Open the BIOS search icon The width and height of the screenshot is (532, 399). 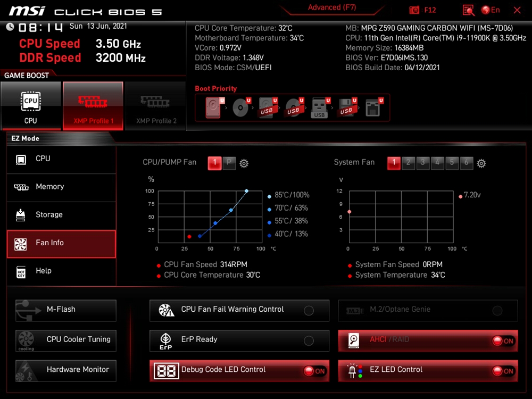pos(468,10)
